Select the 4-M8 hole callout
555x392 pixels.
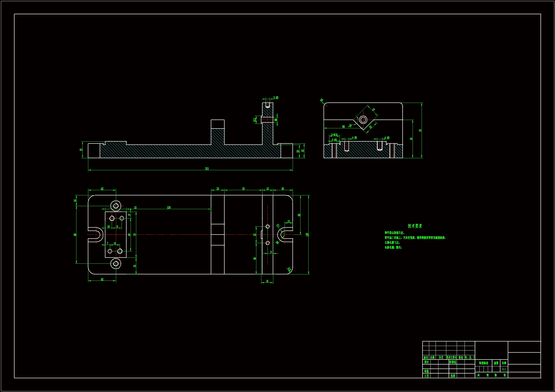click(387, 138)
